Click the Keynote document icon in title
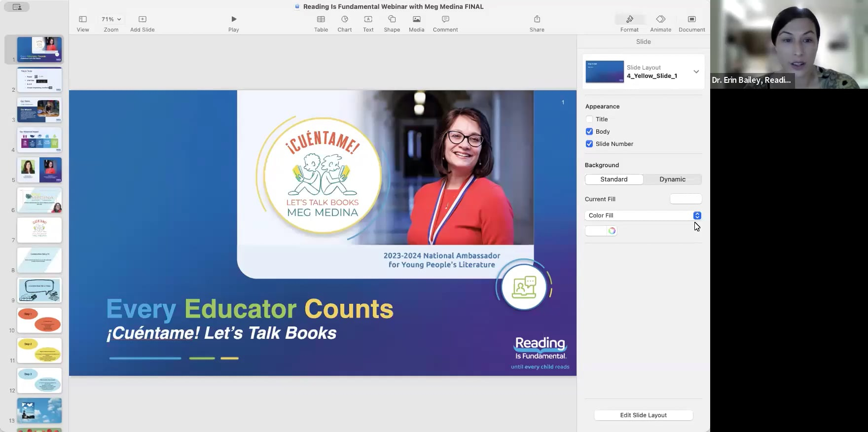Viewport: 868px width, 432px height. coord(297,6)
